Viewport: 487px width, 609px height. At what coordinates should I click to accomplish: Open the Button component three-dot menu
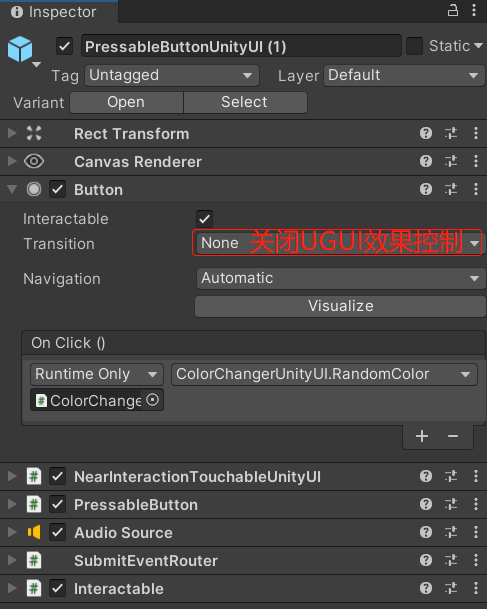(476, 189)
